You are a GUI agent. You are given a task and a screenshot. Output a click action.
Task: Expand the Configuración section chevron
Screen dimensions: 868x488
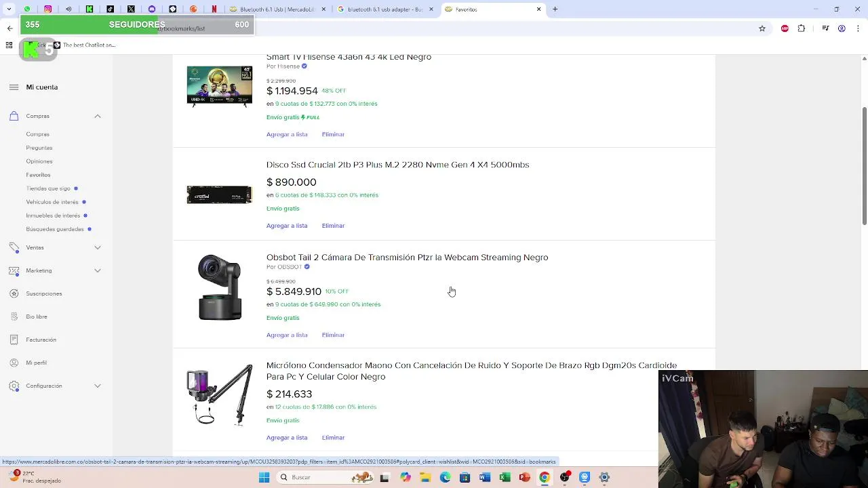98,386
